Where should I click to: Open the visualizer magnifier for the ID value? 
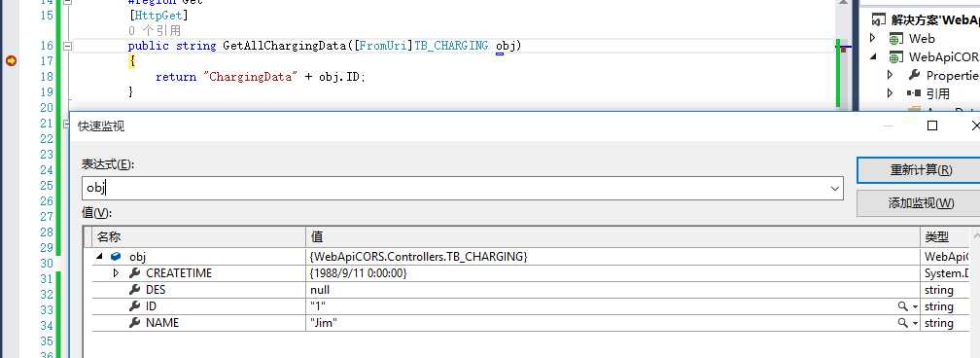point(902,306)
